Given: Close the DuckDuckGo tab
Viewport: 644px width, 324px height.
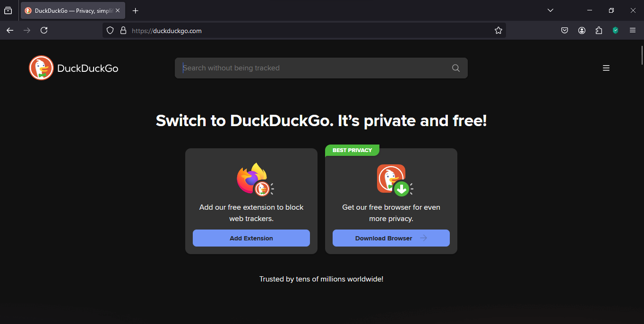Looking at the screenshot, I should coord(118,10).
